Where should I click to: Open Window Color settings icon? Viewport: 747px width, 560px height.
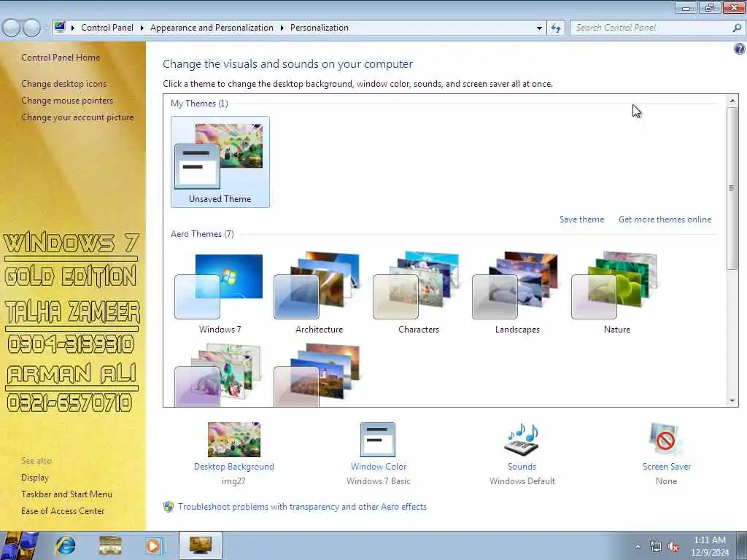point(378,440)
